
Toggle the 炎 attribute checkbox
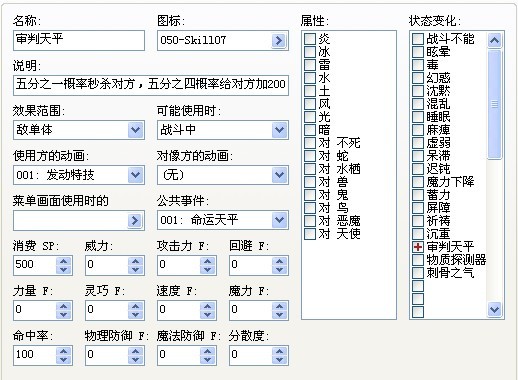pos(310,39)
